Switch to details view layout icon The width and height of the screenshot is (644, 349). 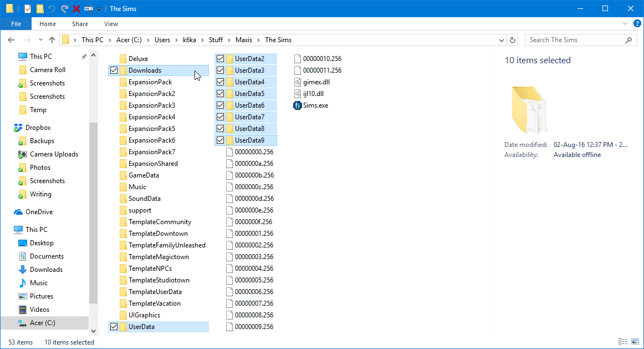tap(623, 342)
